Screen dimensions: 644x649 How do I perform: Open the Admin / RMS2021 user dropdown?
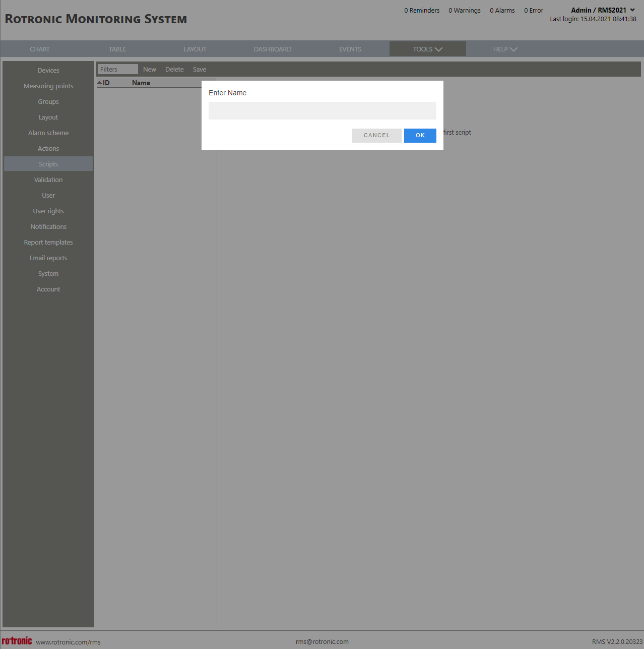603,10
